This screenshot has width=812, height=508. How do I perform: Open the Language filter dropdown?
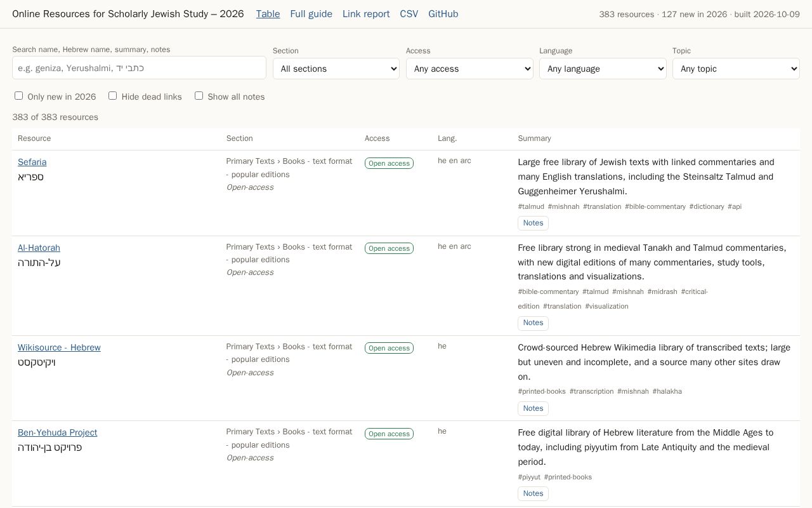click(x=603, y=69)
